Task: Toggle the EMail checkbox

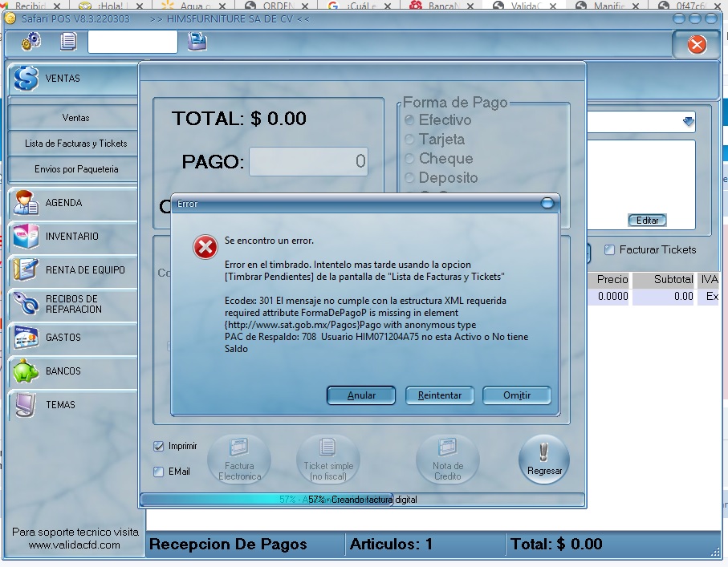Action: click(158, 472)
